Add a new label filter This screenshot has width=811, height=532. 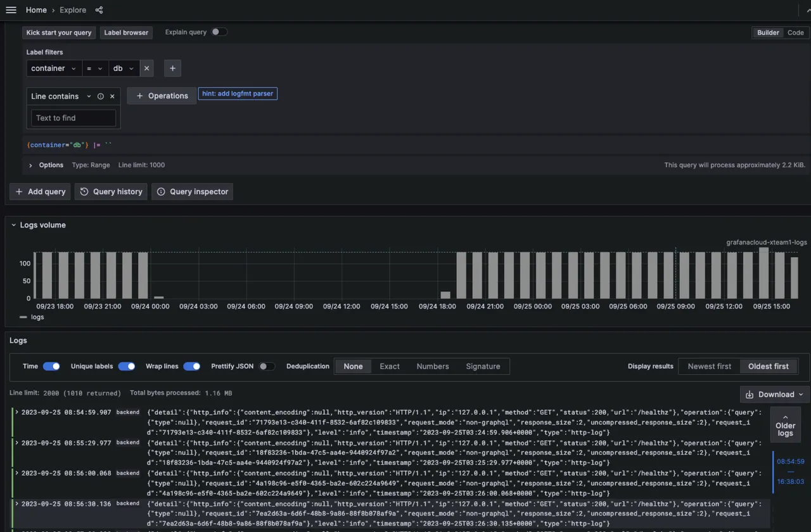[x=172, y=68]
